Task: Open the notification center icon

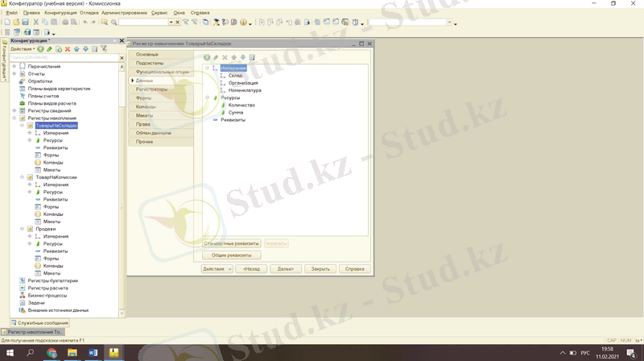Action: click(x=631, y=353)
